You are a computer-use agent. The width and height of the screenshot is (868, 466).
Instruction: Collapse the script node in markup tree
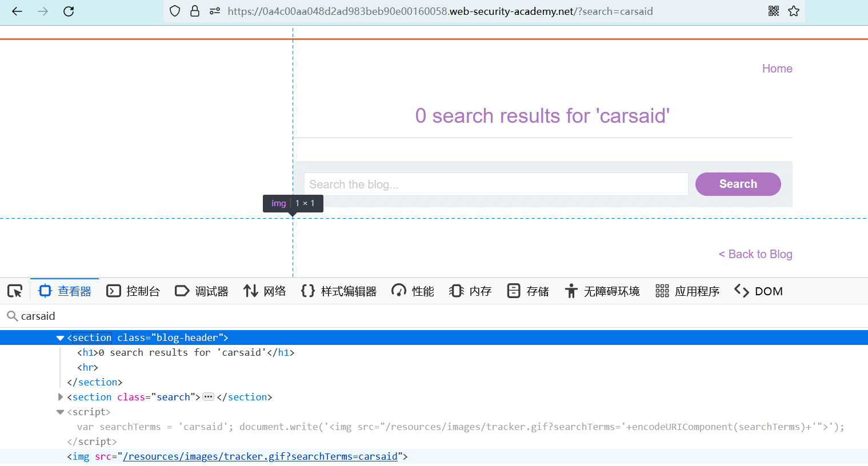(60, 412)
